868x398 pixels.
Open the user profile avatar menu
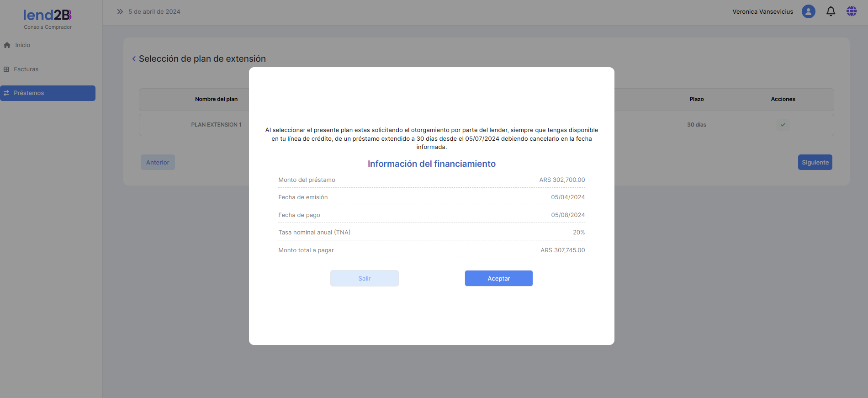coord(808,11)
